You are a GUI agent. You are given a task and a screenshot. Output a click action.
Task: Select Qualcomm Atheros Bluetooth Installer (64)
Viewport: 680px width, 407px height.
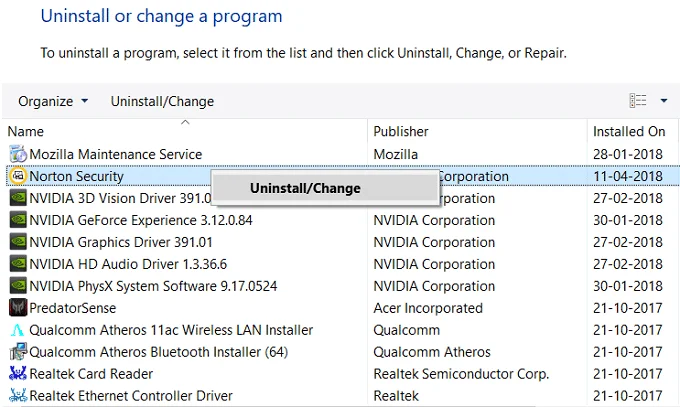(158, 352)
